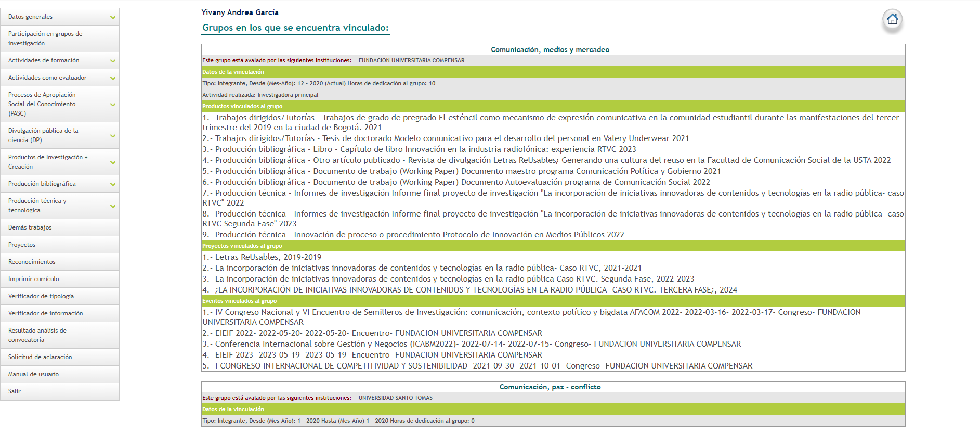
Task: Click the home icon button
Action: tap(892, 19)
